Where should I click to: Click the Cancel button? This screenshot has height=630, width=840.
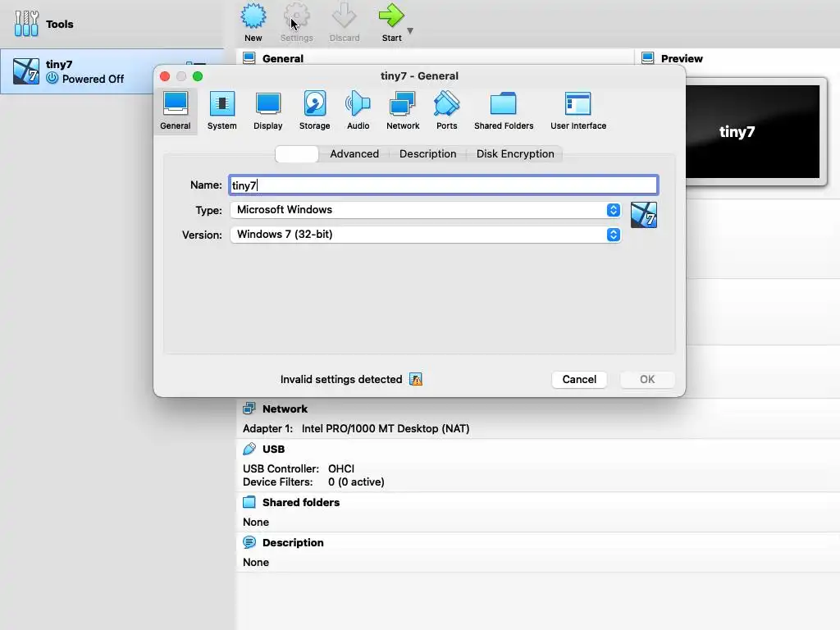[x=579, y=379]
